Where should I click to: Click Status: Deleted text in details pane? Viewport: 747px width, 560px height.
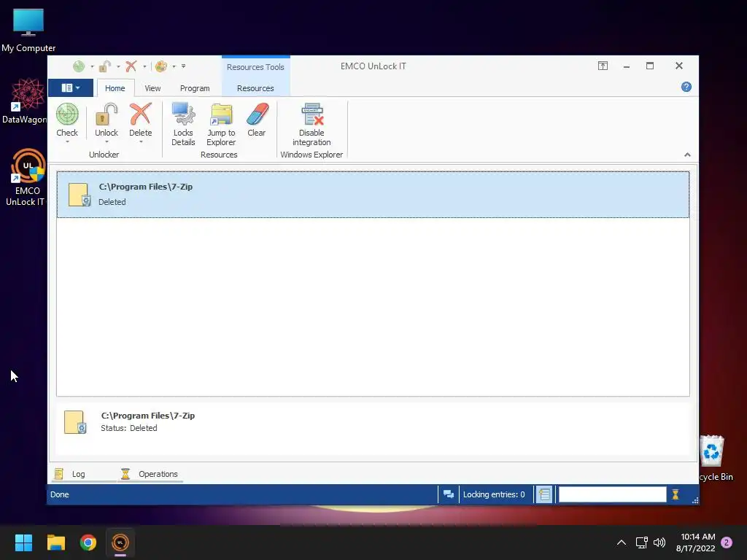128,428
